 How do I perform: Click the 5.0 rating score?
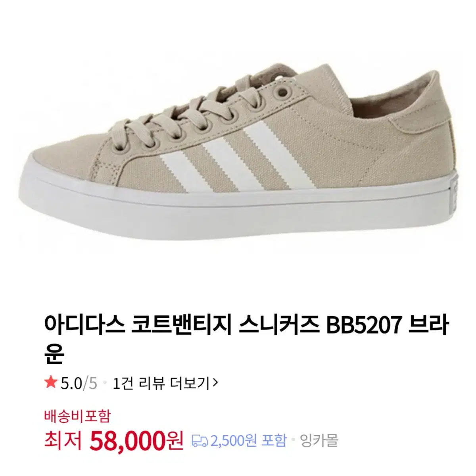(x=71, y=383)
